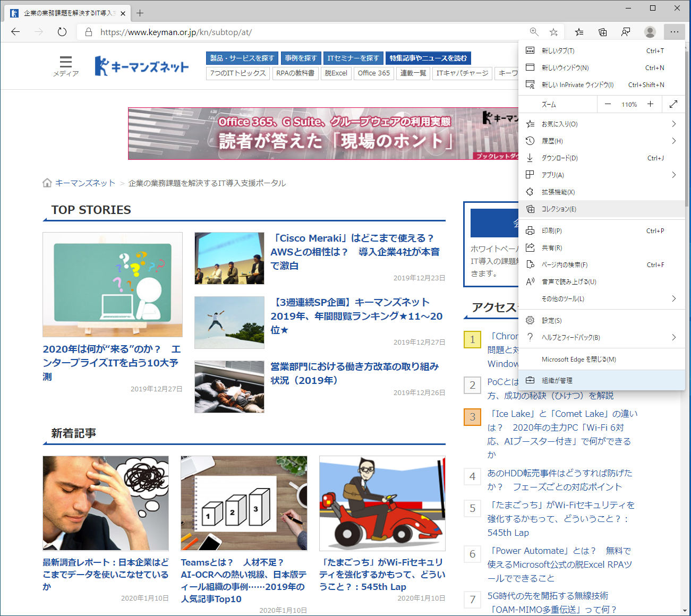Select 共有(R) in the menu

tap(601, 248)
